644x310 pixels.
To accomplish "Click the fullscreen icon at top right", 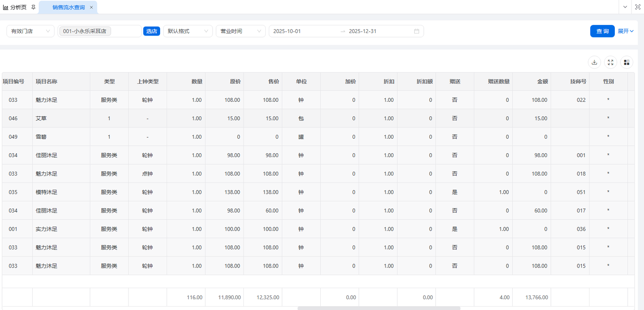I will (637, 7).
